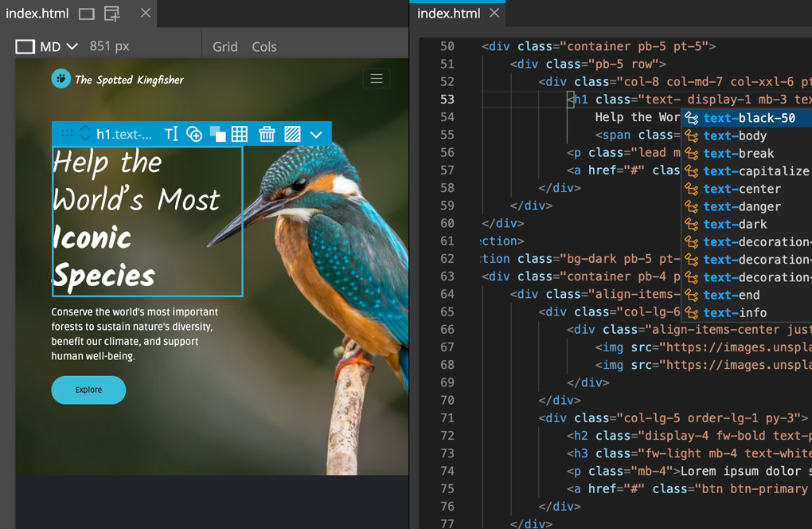Click the hatched hide element icon
Viewport: 812px width, 529px height.
click(293, 134)
